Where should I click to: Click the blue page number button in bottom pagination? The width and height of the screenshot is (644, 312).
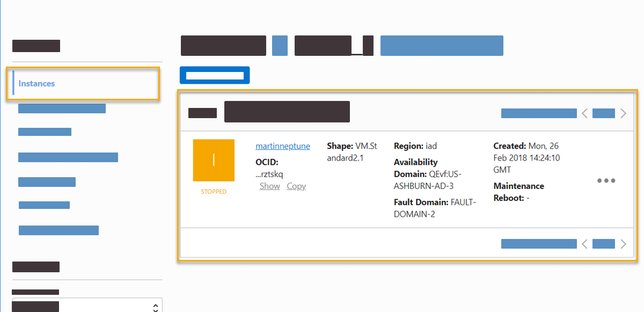[x=603, y=243]
